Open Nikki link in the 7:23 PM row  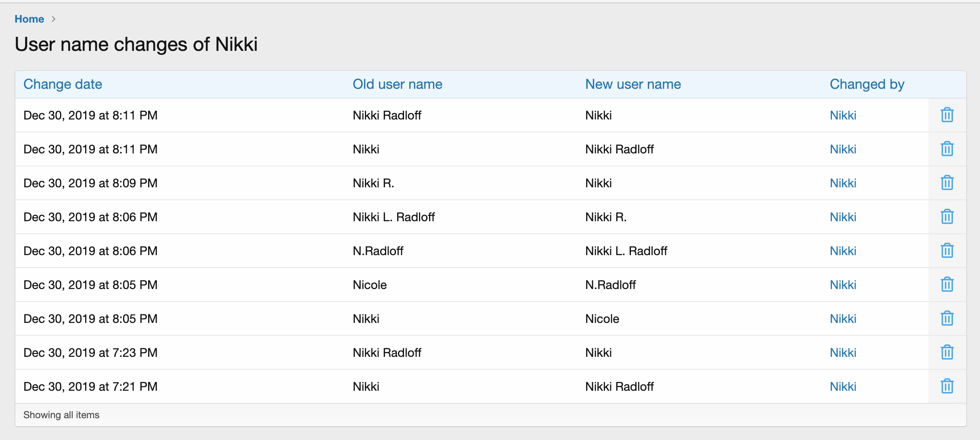point(843,353)
